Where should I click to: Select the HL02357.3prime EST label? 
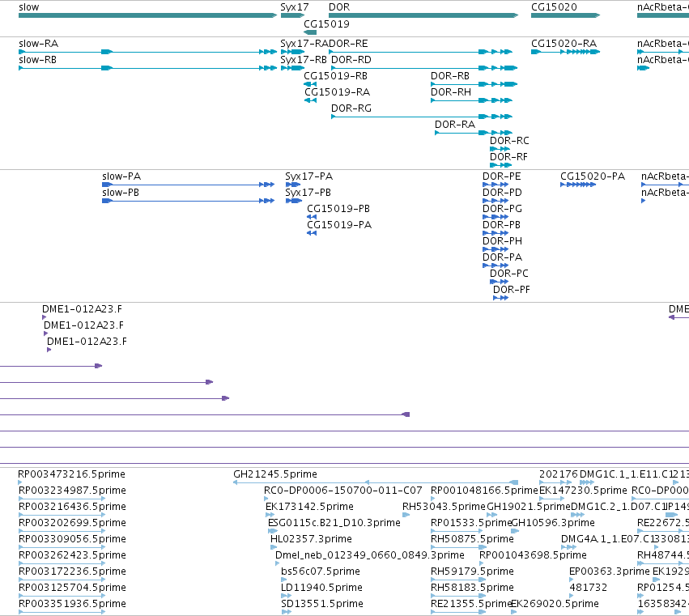pos(311,540)
